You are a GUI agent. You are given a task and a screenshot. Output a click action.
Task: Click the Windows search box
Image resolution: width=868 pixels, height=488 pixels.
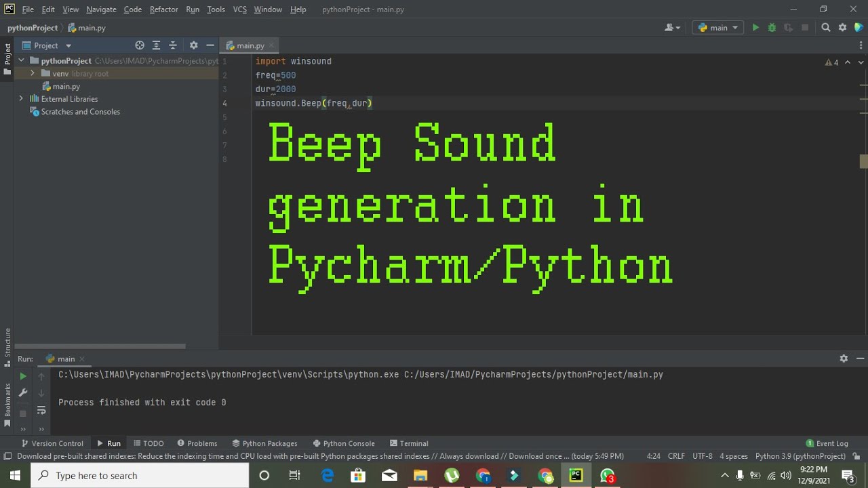[140, 476]
